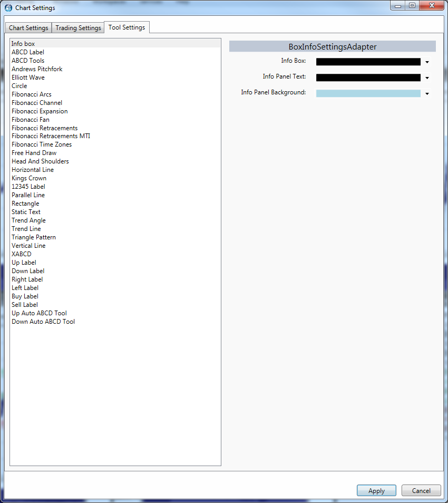Click the Chart Settings window title icon
Image resolution: width=448 pixels, height=503 pixels.
[x=8, y=8]
